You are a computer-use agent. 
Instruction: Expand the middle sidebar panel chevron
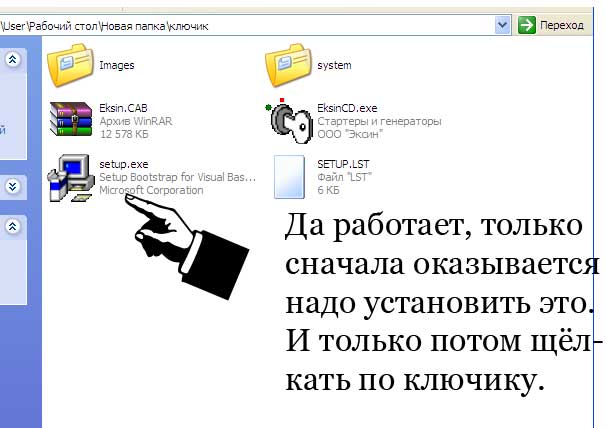point(13,187)
